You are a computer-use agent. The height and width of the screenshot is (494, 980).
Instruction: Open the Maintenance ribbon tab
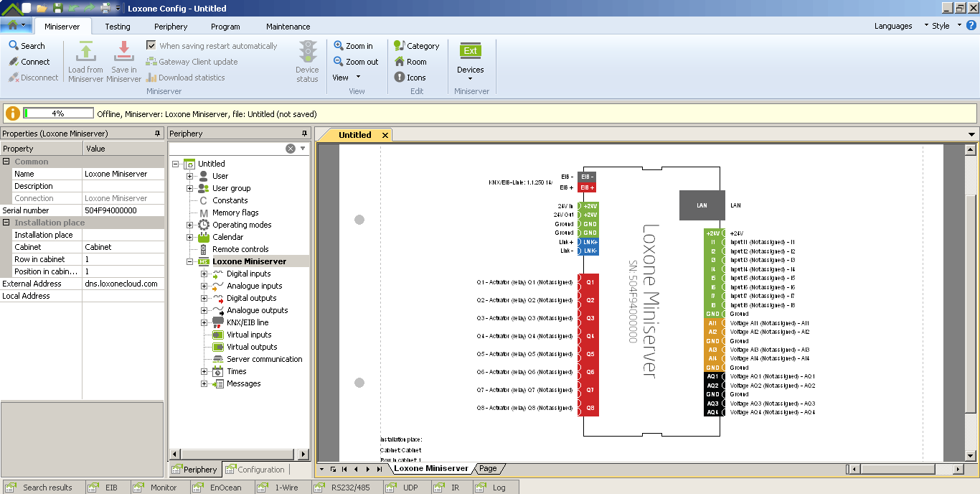288,27
